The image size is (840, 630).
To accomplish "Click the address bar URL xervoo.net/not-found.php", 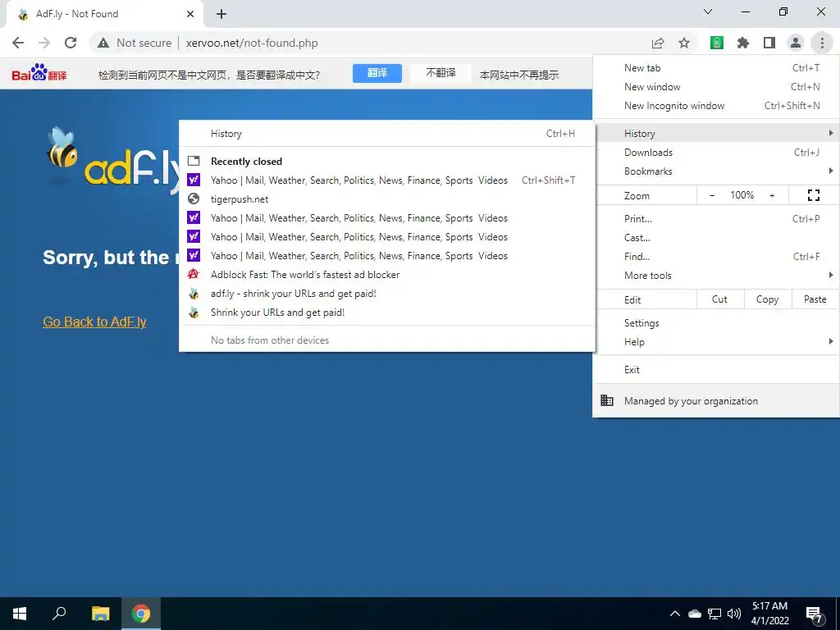I will (x=252, y=43).
